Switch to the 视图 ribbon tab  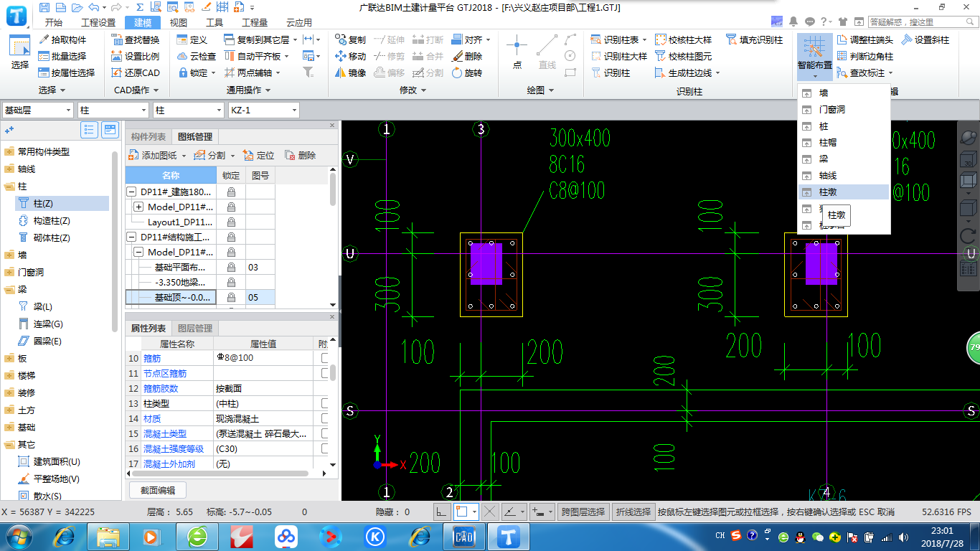click(x=178, y=22)
